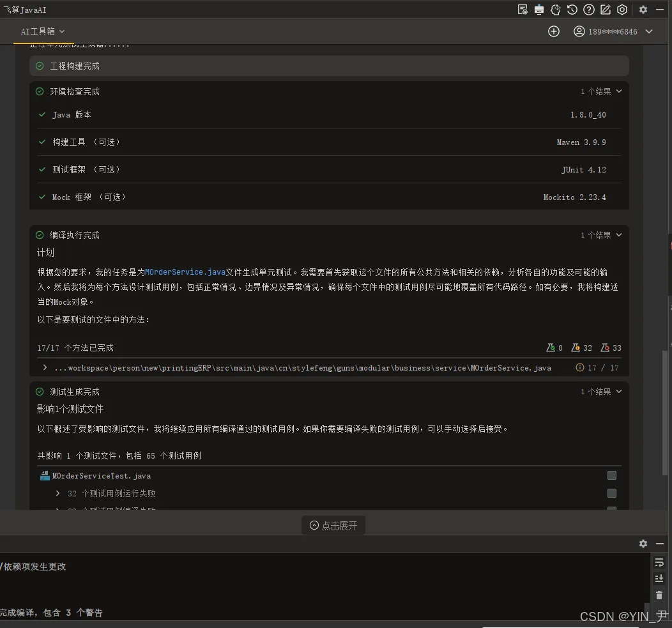Click the 测试框架 (可选) row
This screenshot has height=628, width=672.
[x=329, y=169]
